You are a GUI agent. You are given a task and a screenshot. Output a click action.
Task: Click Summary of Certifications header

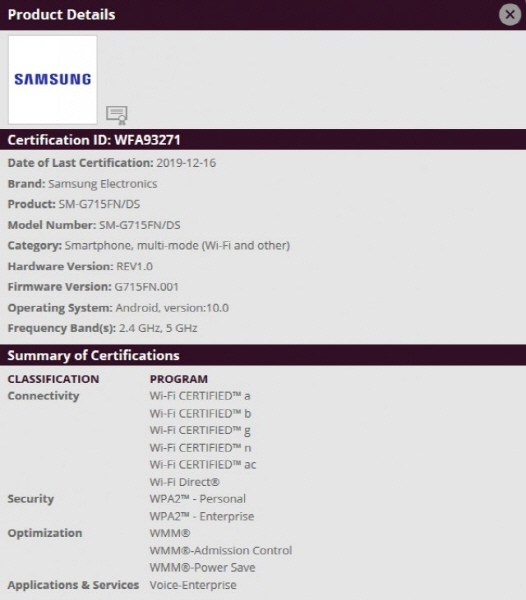[x=93, y=355]
